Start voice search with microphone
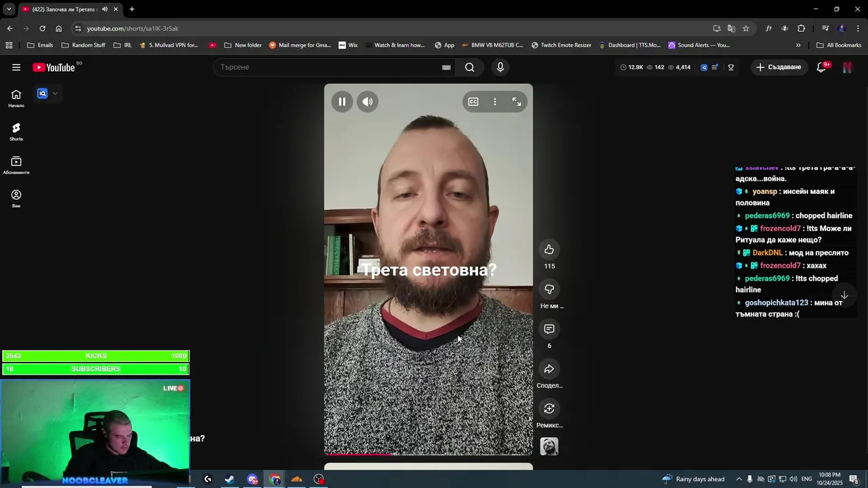The width and height of the screenshot is (868, 488). pos(500,67)
